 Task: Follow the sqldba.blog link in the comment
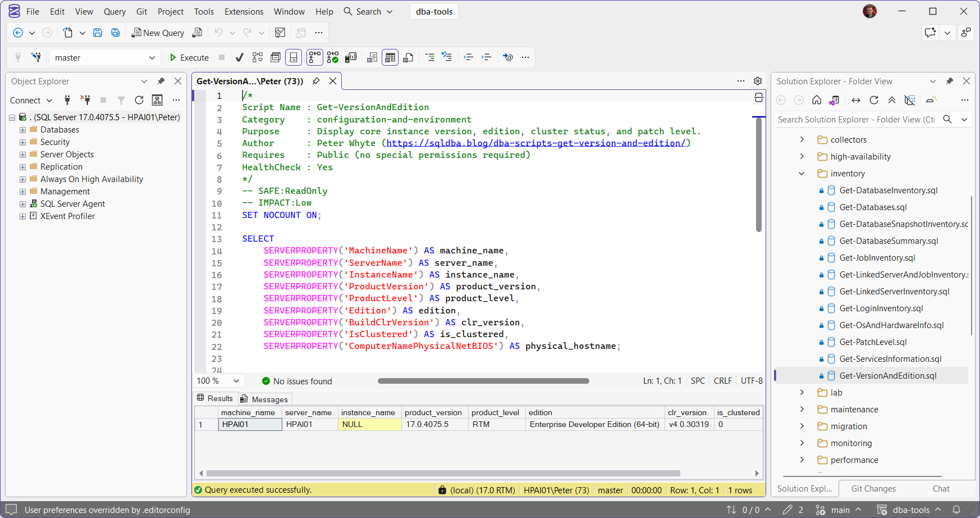click(x=535, y=143)
